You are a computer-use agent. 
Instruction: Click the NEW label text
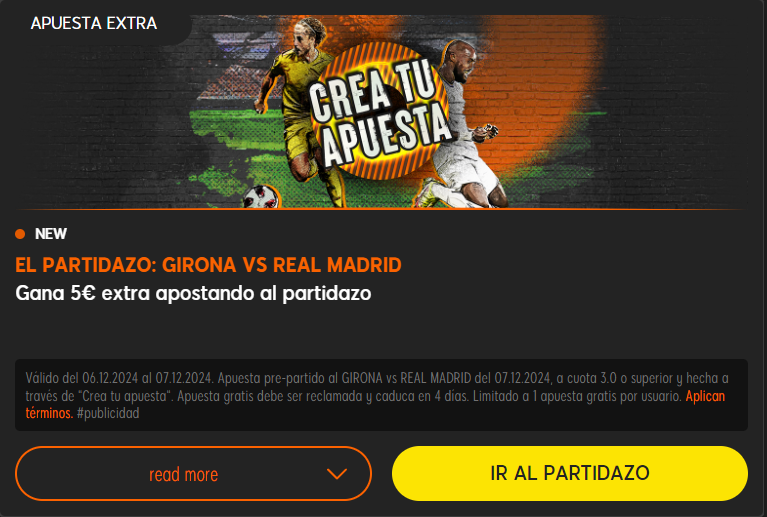[x=51, y=234]
